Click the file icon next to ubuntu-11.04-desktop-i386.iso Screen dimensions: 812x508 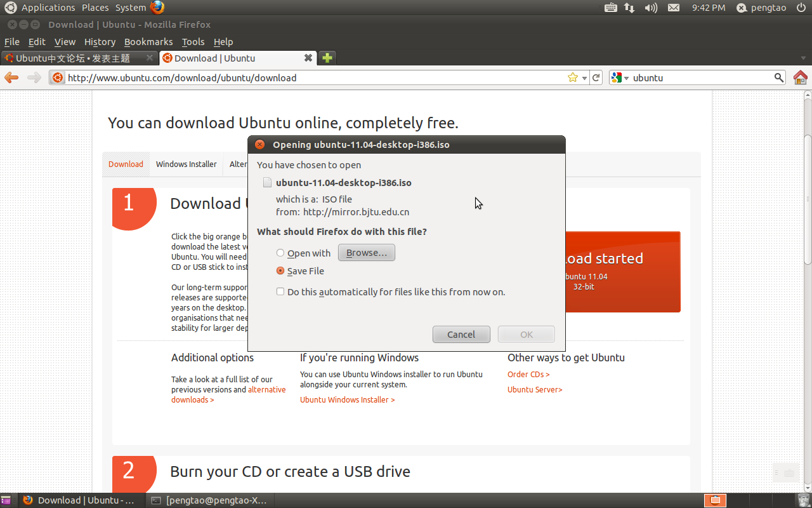coord(267,183)
